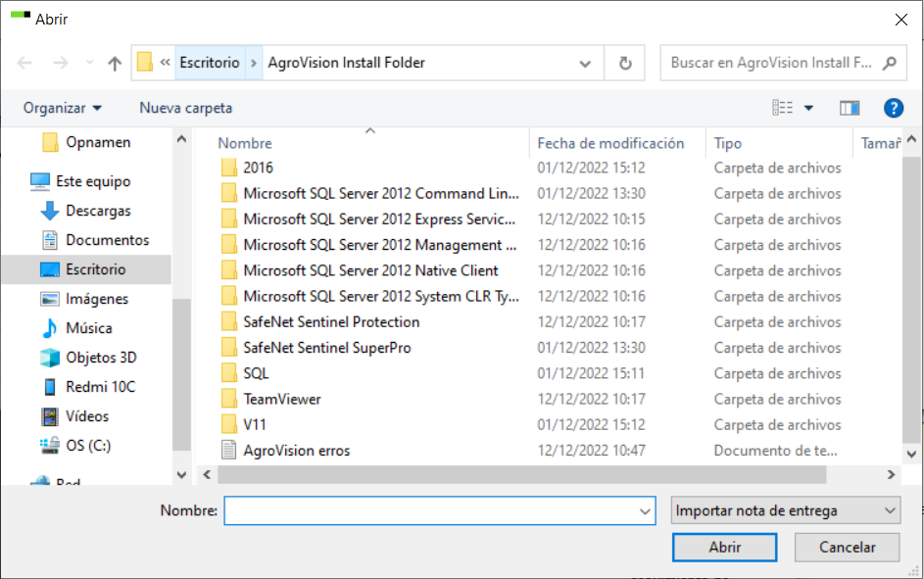Select SafeNet Sentinel SuperPro folder
This screenshot has width=924, height=579.
click(326, 348)
